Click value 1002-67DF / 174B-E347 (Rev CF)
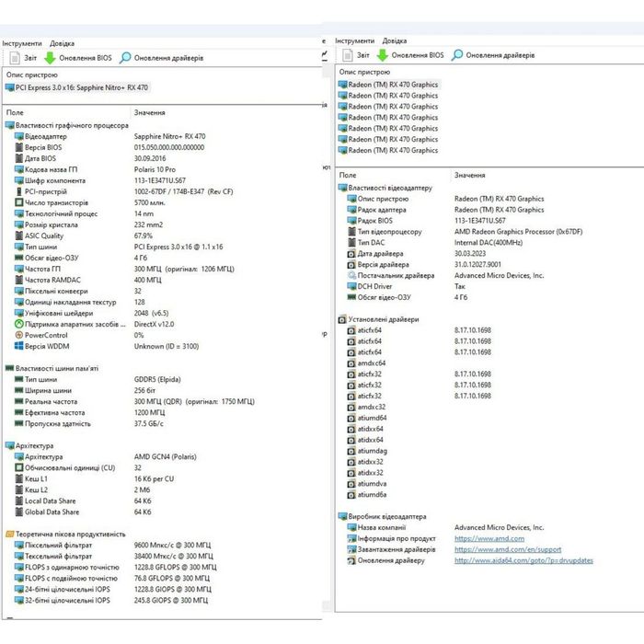 (183, 191)
